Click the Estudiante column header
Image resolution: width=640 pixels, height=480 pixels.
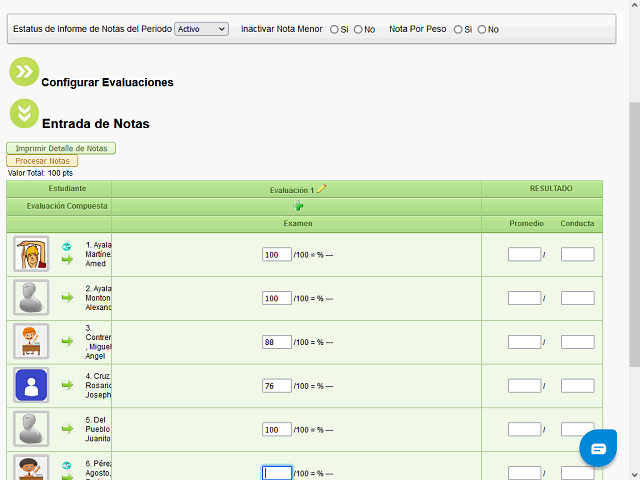[67, 189]
